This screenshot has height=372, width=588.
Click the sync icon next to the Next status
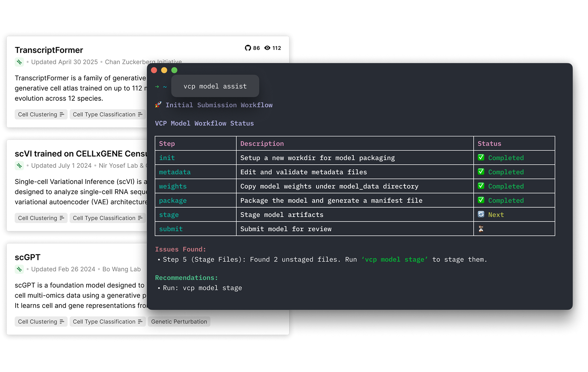pos(482,215)
